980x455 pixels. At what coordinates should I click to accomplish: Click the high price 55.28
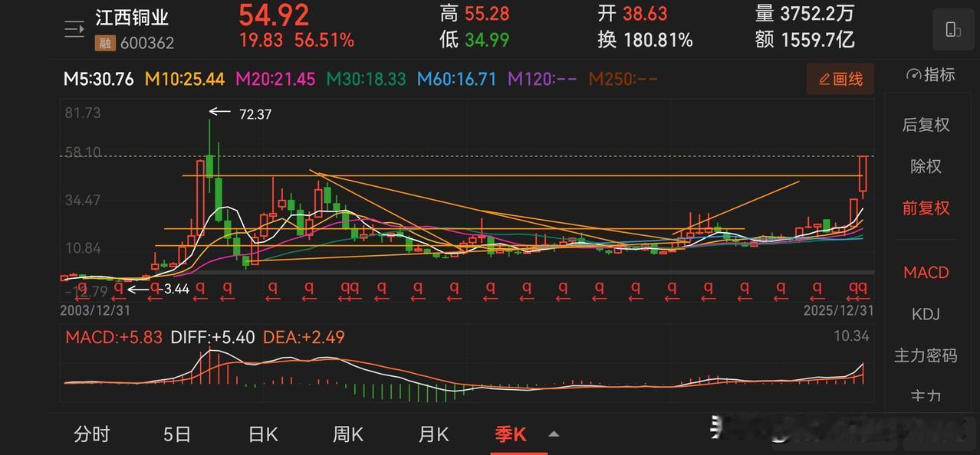click(x=487, y=14)
